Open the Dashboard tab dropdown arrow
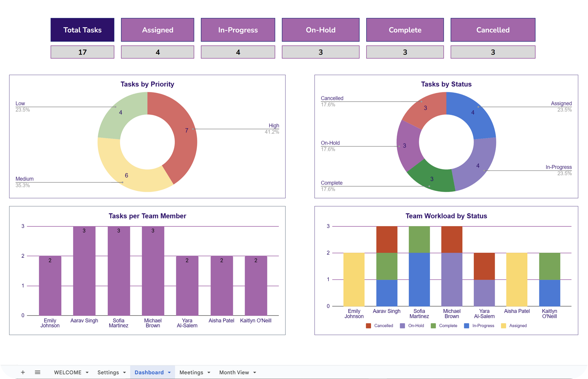The height and width of the screenshot is (379, 588). [169, 373]
